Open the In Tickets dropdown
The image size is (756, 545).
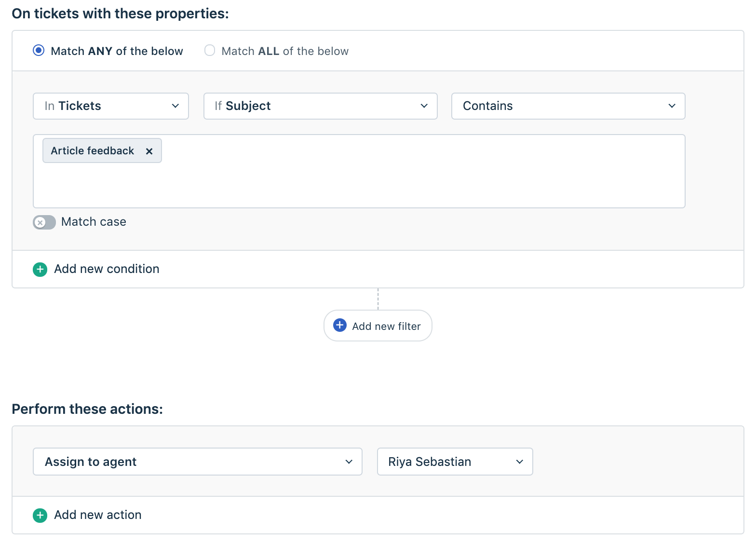(110, 106)
